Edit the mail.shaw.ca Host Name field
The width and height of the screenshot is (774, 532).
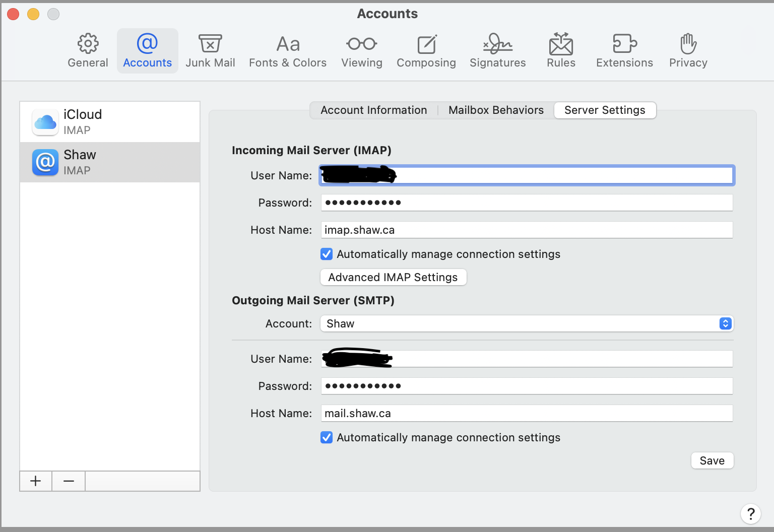tap(527, 413)
